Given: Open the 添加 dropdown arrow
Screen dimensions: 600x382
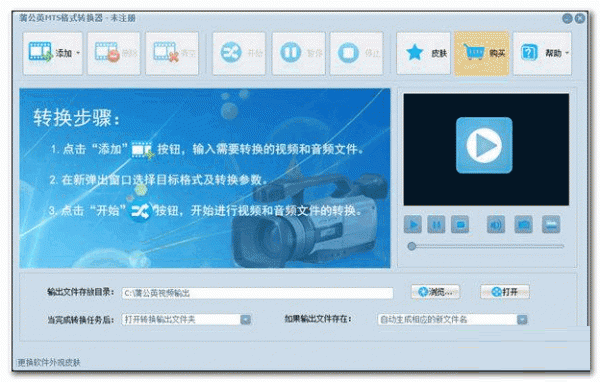Looking at the screenshot, I should [x=78, y=53].
